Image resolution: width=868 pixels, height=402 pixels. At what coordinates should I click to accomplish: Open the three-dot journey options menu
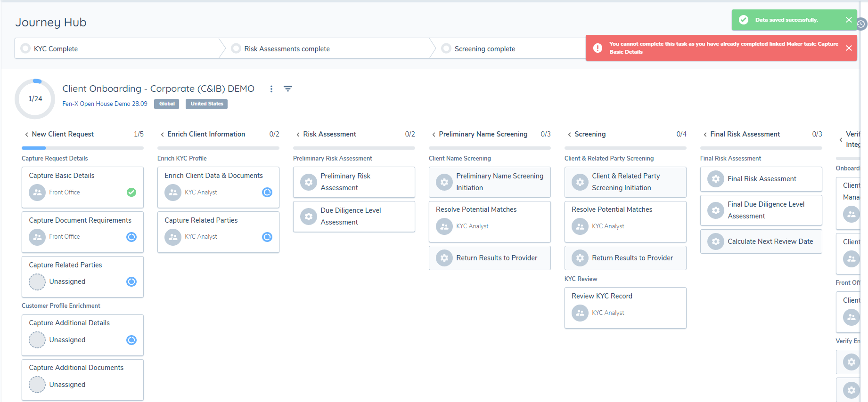click(271, 89)
